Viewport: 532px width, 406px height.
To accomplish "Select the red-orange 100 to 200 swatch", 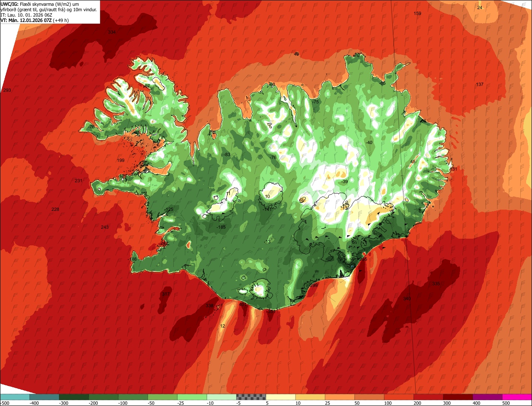I will (x=399, y=396).
